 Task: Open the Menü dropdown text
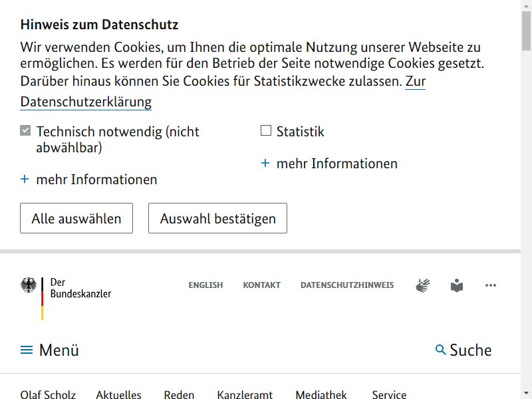tap(59, 350)
